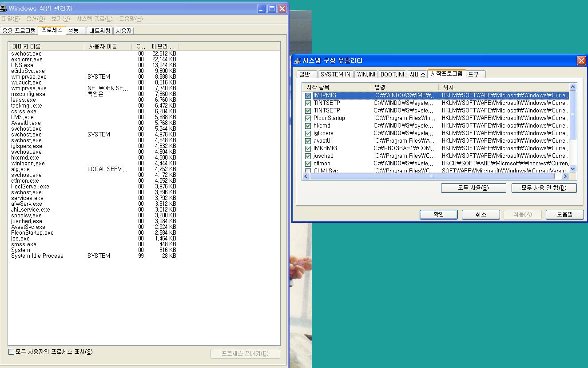Screen dimensions: 588x368
Task: Click the startup list scrollbar up arrow
Action: (572, 87)
